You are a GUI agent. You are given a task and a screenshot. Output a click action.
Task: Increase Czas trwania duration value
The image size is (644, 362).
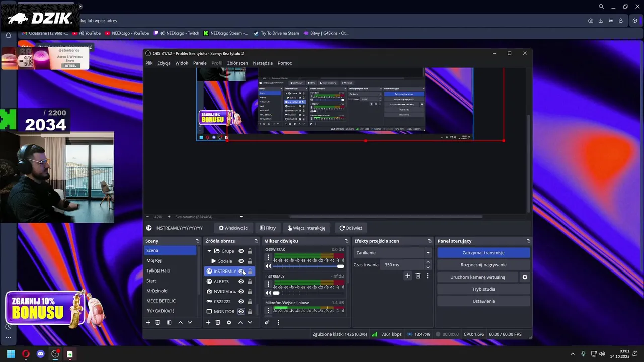point(428,262)
